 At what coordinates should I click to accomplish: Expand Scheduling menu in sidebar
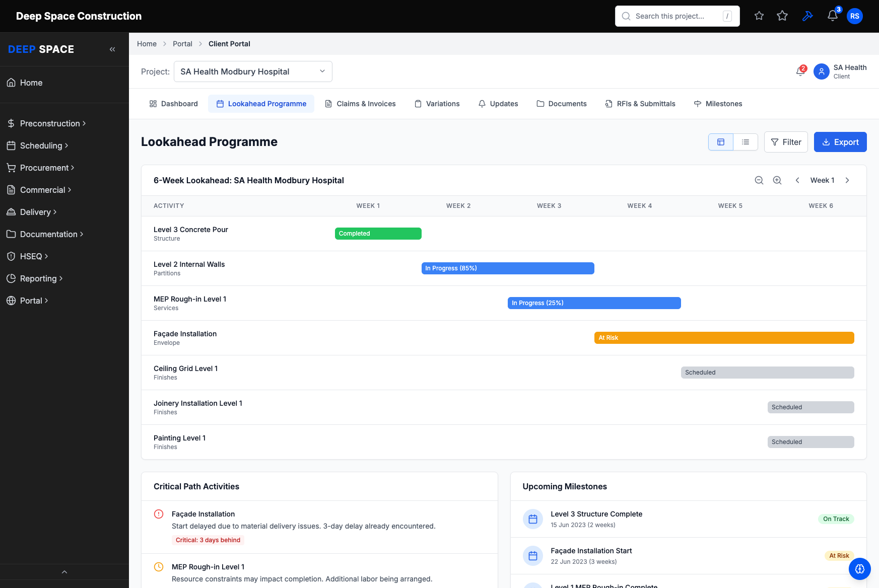[x=37, y=145]
